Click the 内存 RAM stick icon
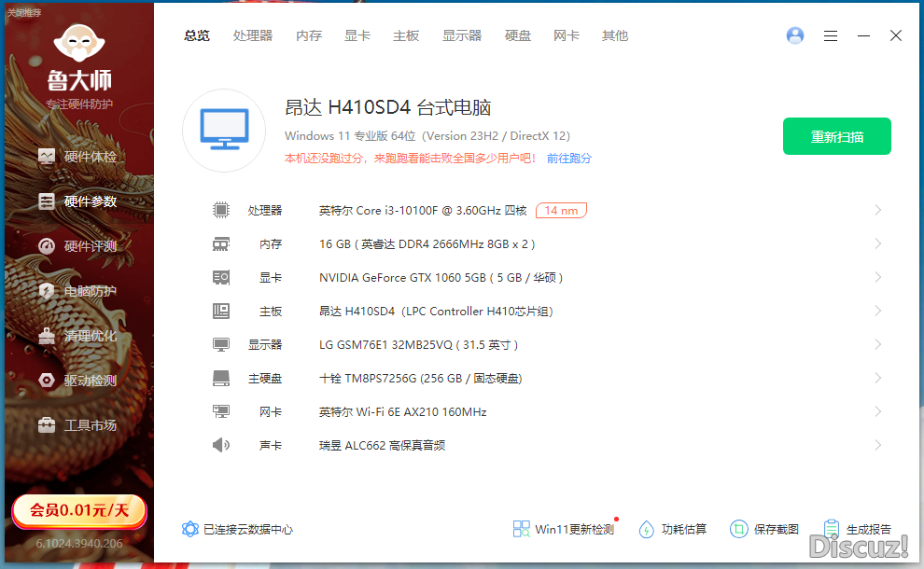The width and height of the screenshot is (924, 569). (221, 243)
